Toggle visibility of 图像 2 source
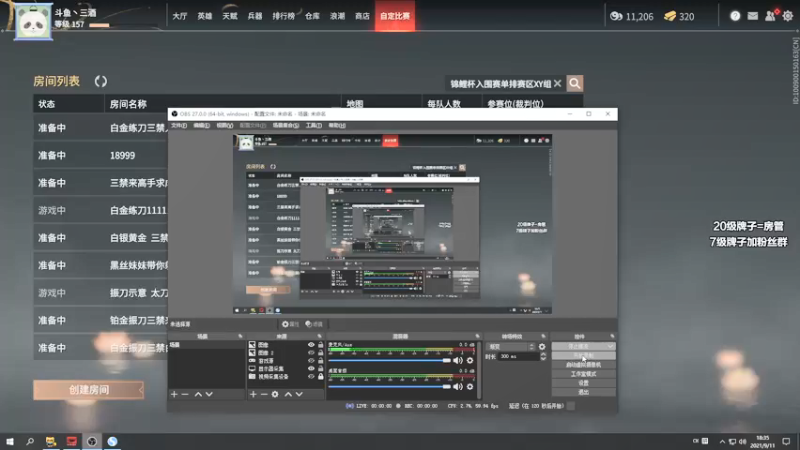800x450 pixels. (311, 353)
